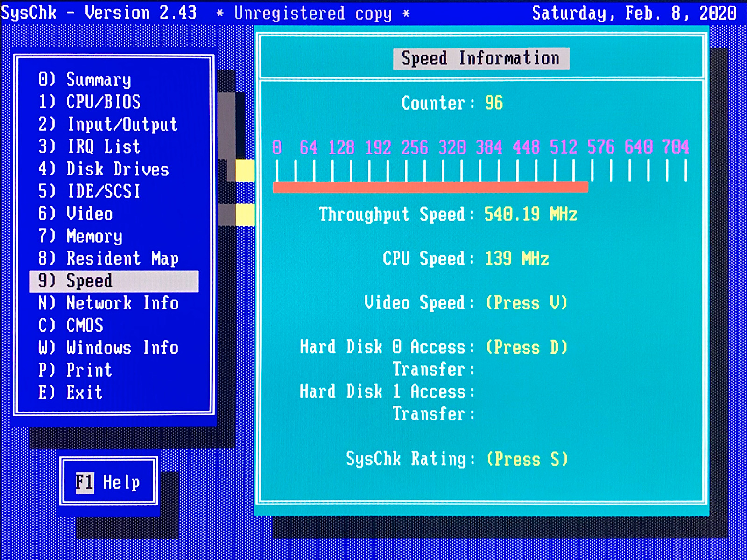Click the 256 label on the scale
The width and height of the screenshot is (747, 560).
pos(415,147)
